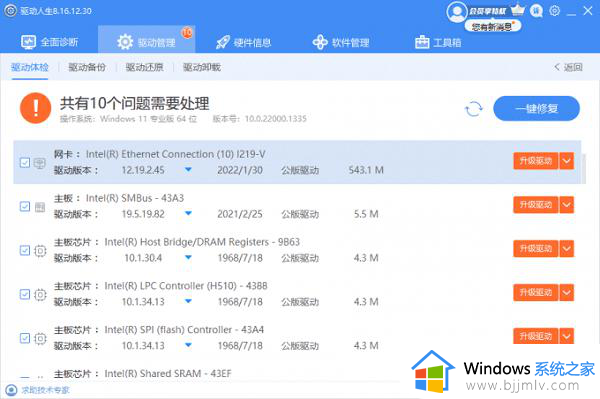Uncheck the LPC Controller H510 checkbox

(x=25, y=295)
